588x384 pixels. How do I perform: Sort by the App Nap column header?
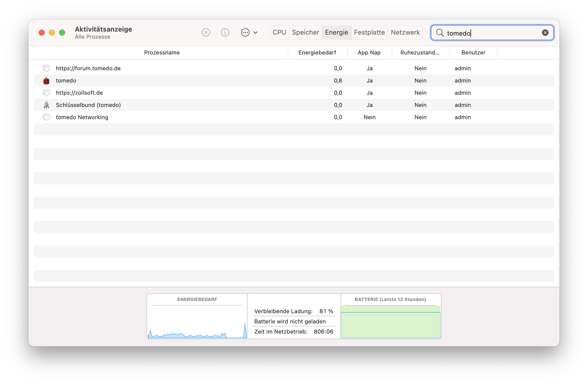coord(369,52)
